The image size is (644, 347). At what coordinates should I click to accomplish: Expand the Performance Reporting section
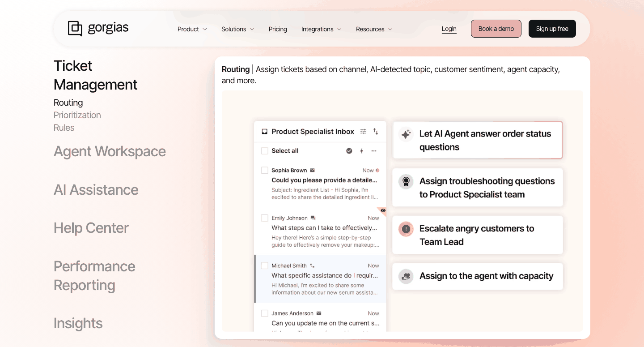click(x=94, y=276)
